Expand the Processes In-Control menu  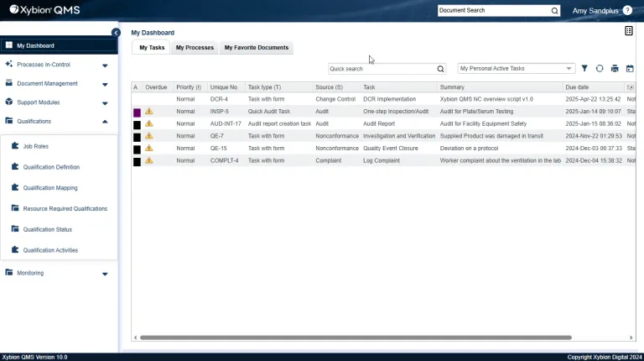point(105,65)
